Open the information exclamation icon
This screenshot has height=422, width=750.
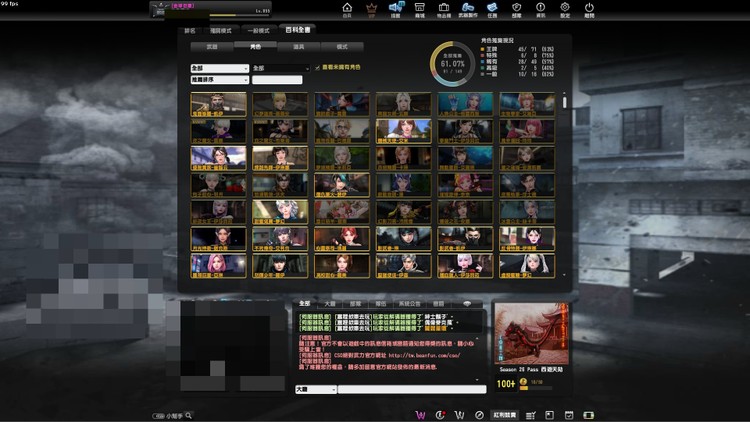point(540,7)
